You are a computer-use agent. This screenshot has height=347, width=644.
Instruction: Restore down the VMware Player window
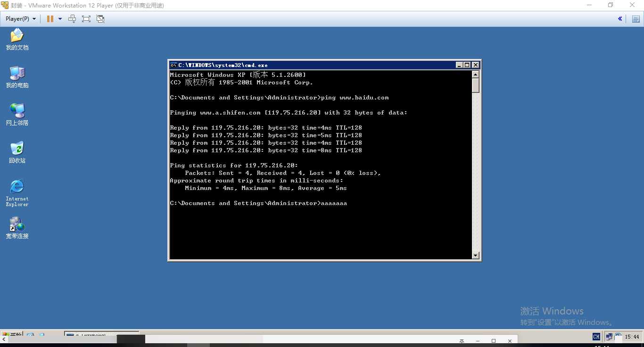tap(611, 5)
